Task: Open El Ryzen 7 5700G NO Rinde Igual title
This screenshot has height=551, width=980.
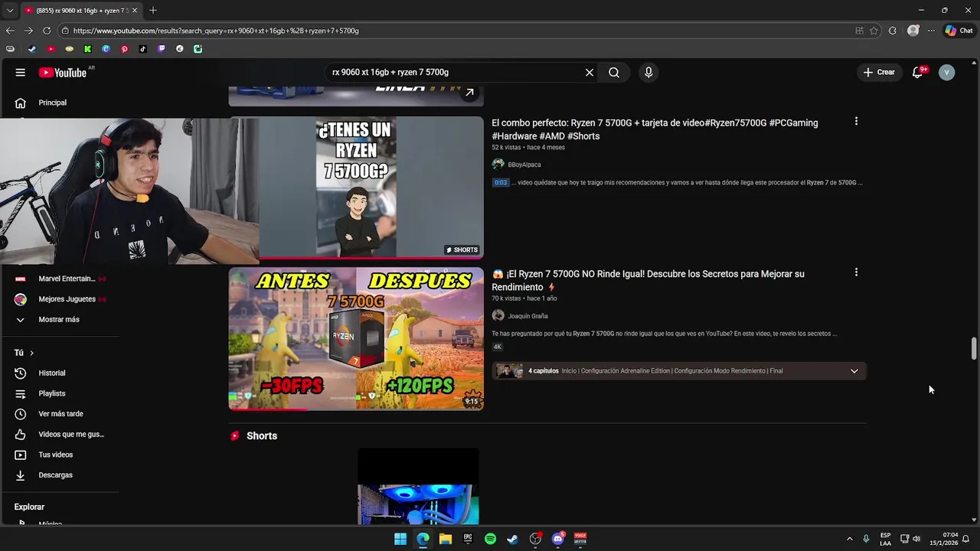Action: click(648, 280)
